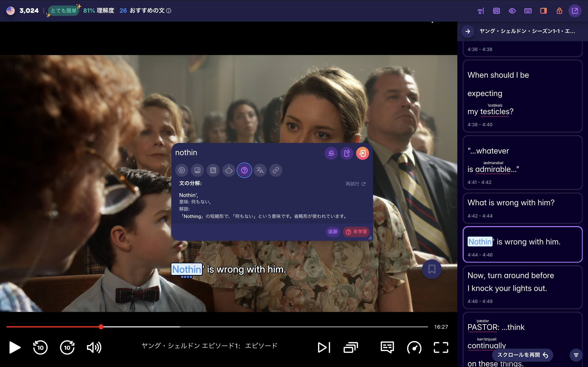Open the dictionary search icon in the popup header
This screenshot has width=588, height=367.
pyautogui.click(x=331, y=153)
